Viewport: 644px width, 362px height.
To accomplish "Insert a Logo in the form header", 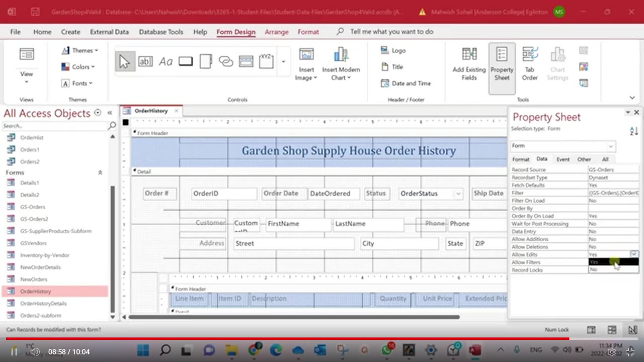I will pyautogui.click(x=393, y=50).
